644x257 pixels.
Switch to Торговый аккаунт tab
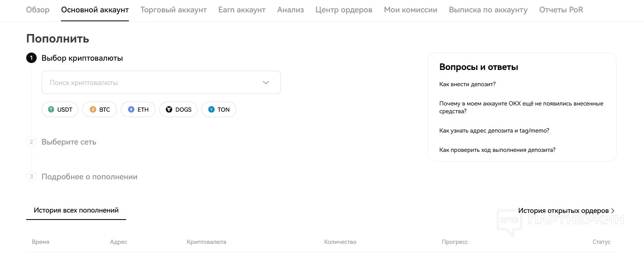[x=173, y=10]
